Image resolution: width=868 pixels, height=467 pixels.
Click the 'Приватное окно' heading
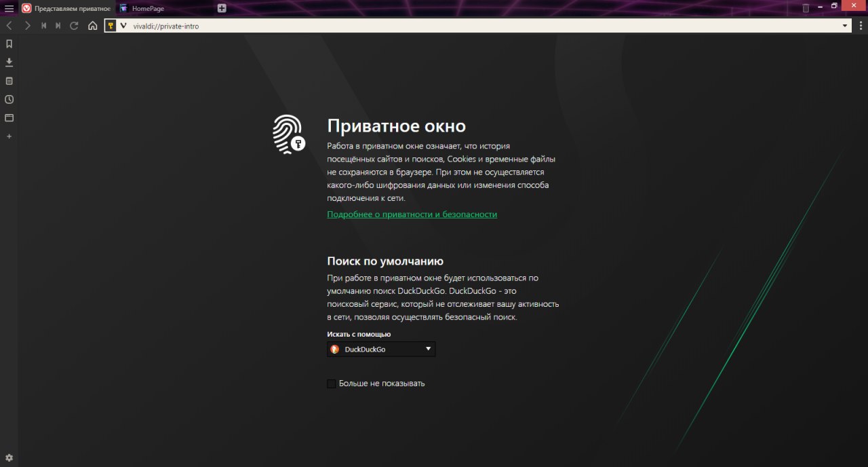397,126
